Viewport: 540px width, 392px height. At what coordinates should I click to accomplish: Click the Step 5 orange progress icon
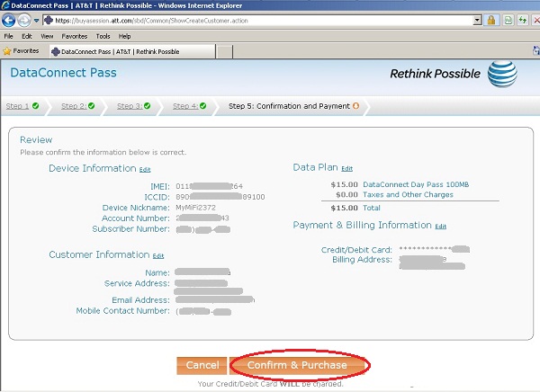[356, 106]
